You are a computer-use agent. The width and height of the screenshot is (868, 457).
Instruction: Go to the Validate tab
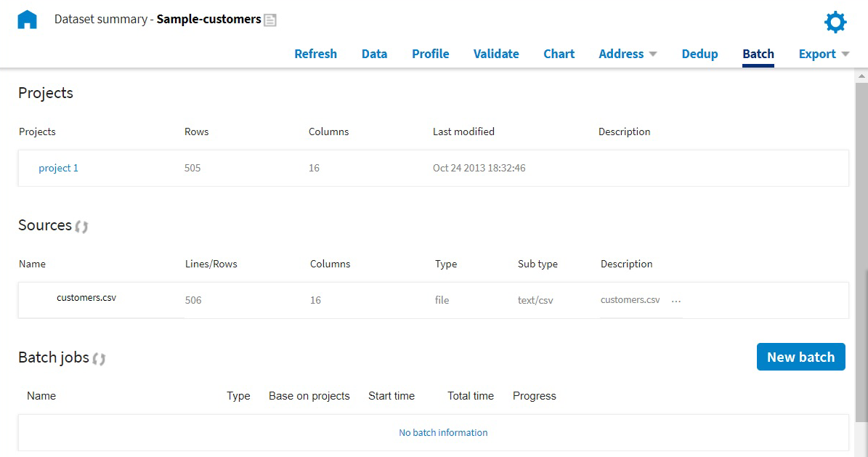(x=496, y=54)
